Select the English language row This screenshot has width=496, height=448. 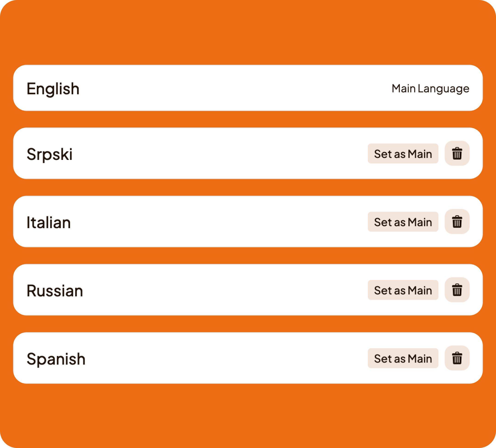[x=148, y=89]
